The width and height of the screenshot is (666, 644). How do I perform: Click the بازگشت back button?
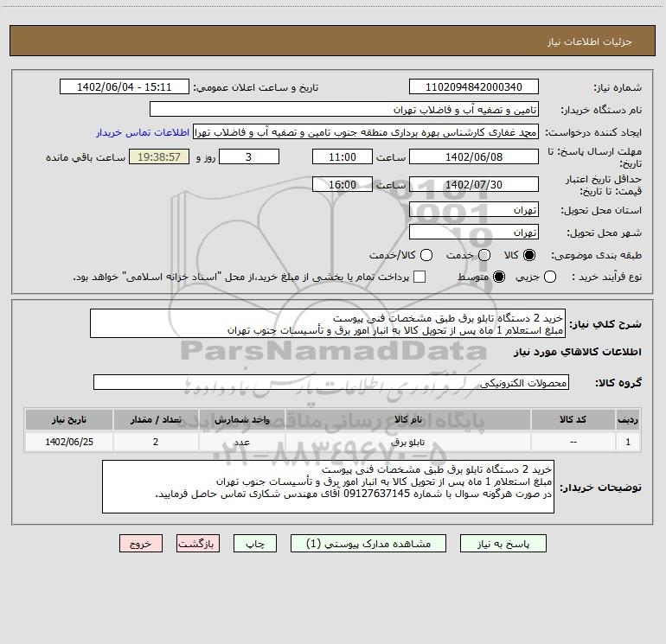coord(198,544)
